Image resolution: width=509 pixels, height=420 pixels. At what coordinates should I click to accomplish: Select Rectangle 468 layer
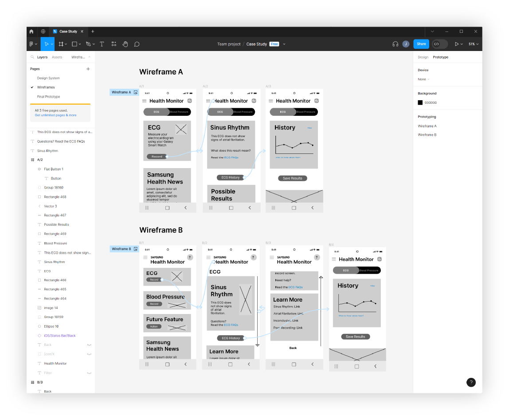(55, 197)
